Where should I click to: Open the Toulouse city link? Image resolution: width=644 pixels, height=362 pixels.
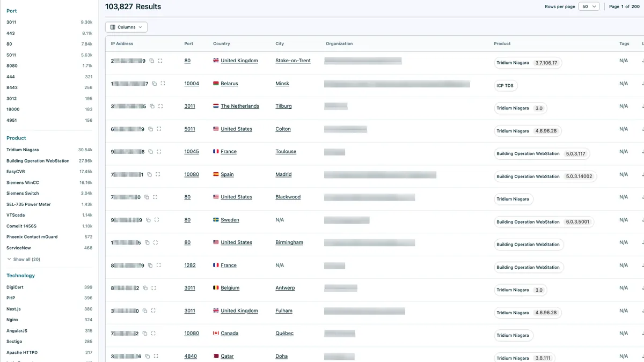(286, 152)
